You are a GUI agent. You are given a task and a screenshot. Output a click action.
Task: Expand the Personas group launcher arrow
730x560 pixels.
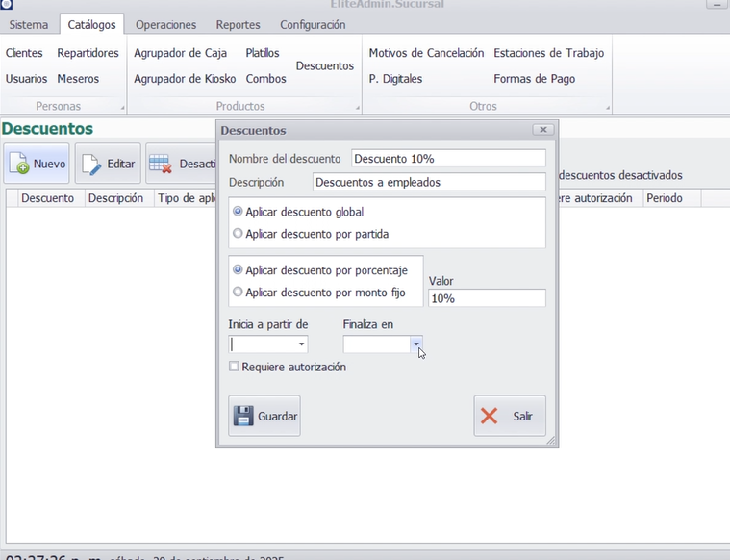[x=122, y=108]
